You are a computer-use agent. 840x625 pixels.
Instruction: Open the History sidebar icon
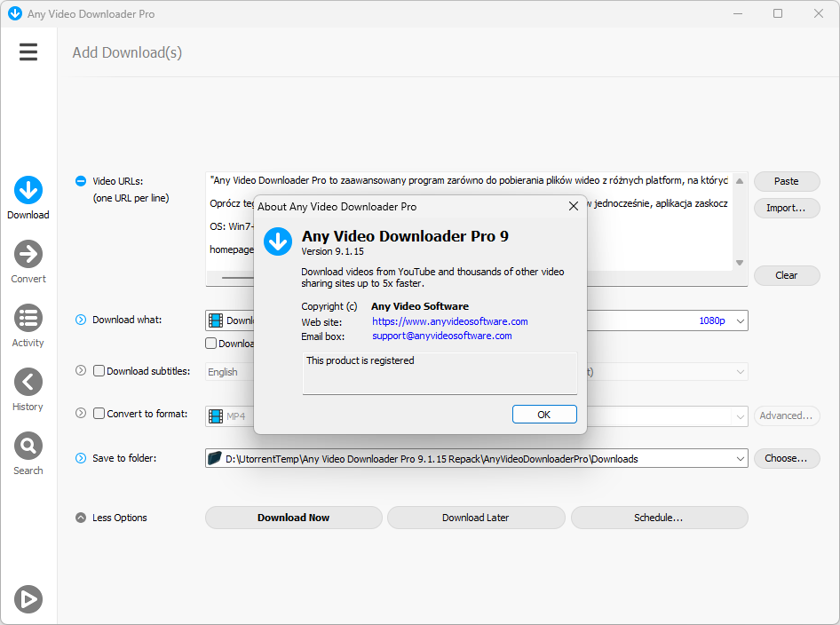(28, 382)
